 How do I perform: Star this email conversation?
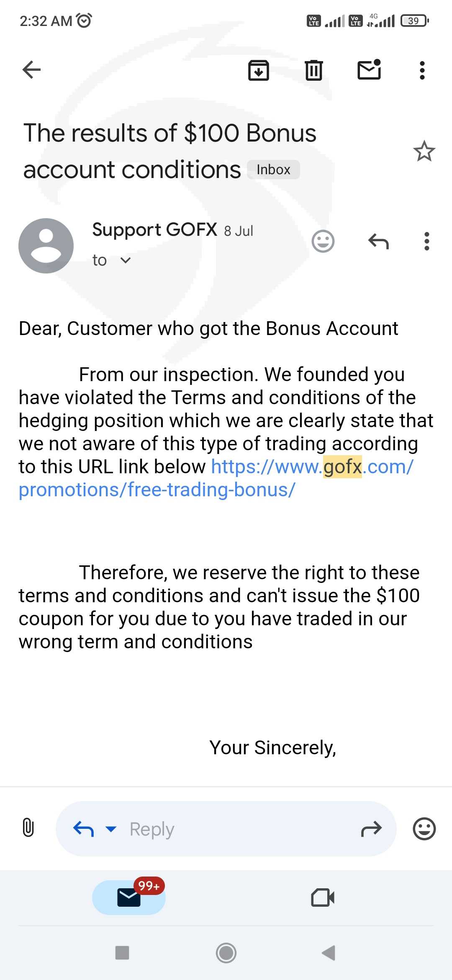click(x=424, y=151)
